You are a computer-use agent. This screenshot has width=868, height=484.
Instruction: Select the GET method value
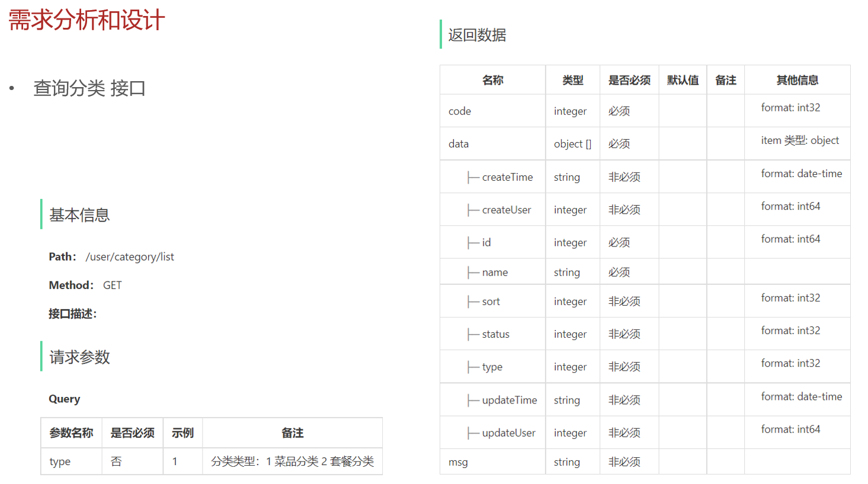[x=112, y=286]
